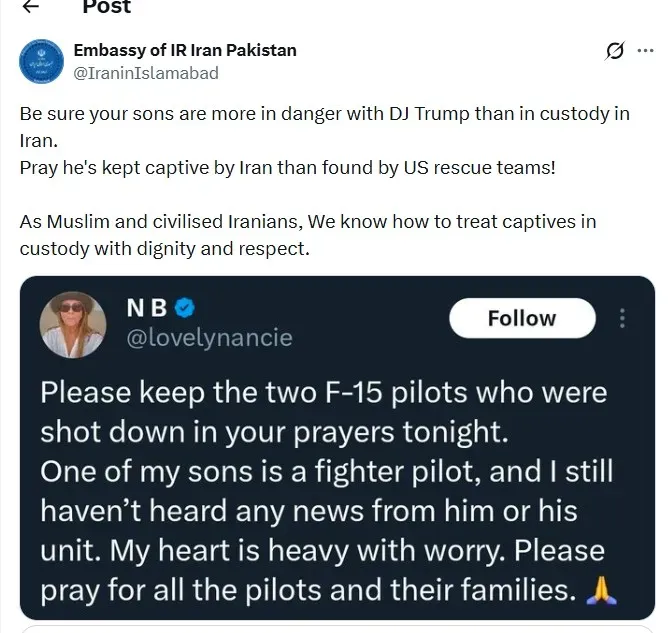Click NB's profile photo in quoted tweet
This screenshot has width=668, height=633.
tap(73, 327)
